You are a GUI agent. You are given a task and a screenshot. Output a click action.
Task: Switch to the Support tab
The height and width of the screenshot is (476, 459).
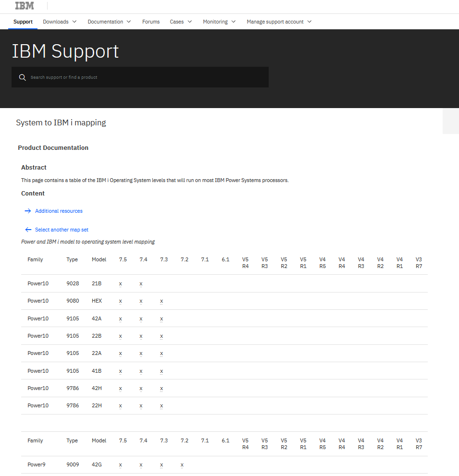[x=23, y=22]
